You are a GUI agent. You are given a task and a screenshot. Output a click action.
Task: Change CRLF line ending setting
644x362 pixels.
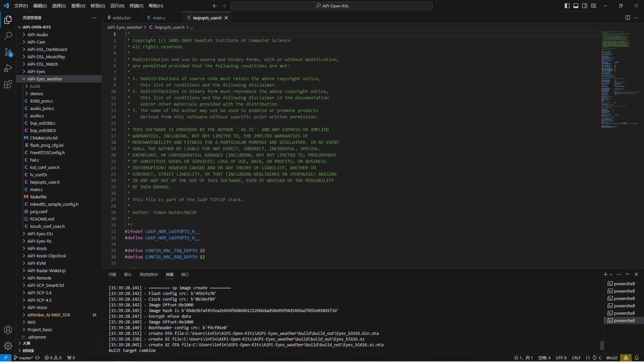[576, 358]
